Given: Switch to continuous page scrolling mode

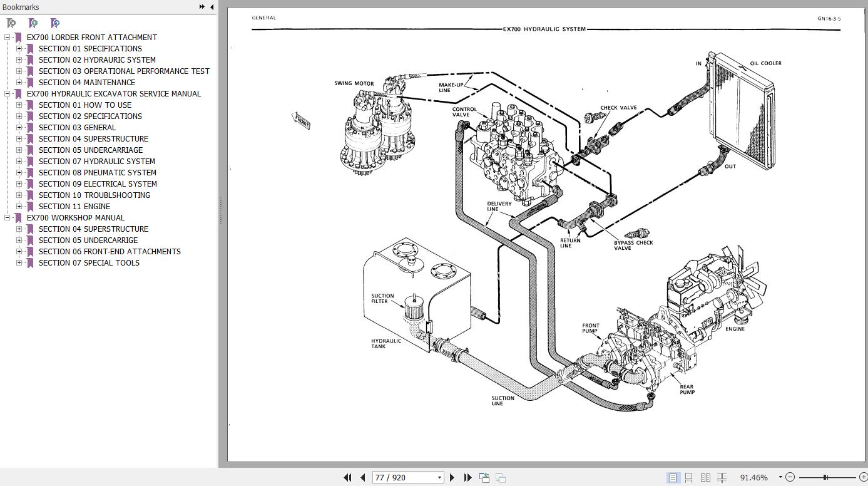Looking at the screenshot, I should click(x=688, y=477).
